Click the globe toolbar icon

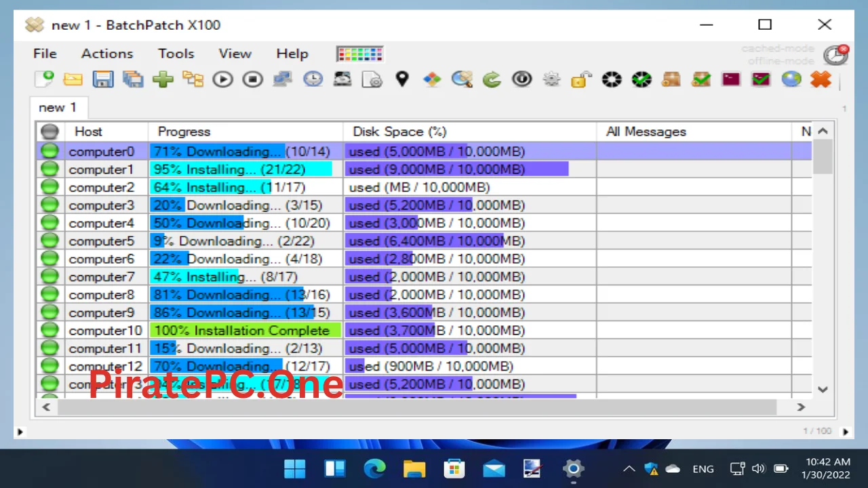click(791, 79)
